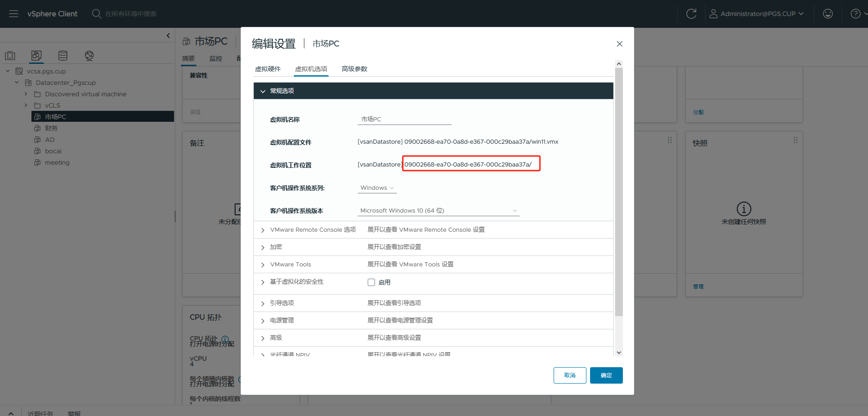Switch to Networking inventory view
Image resolution: width=868 pixels, height=416 pixels.
(89, 56)
